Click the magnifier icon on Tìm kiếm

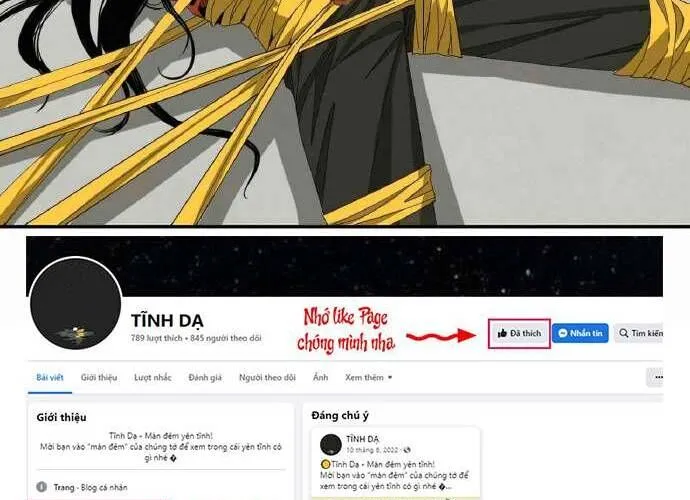(x=624, y=333)
